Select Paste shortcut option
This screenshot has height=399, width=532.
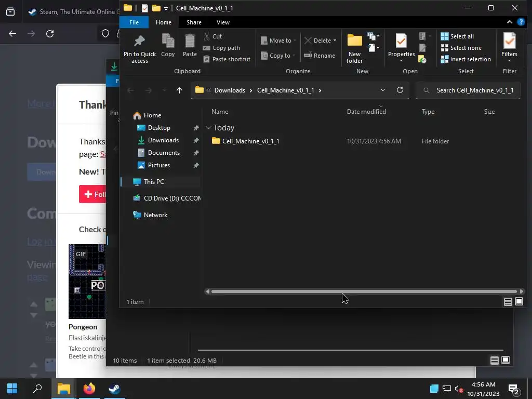pyautogui.click(x=227, y=59)
